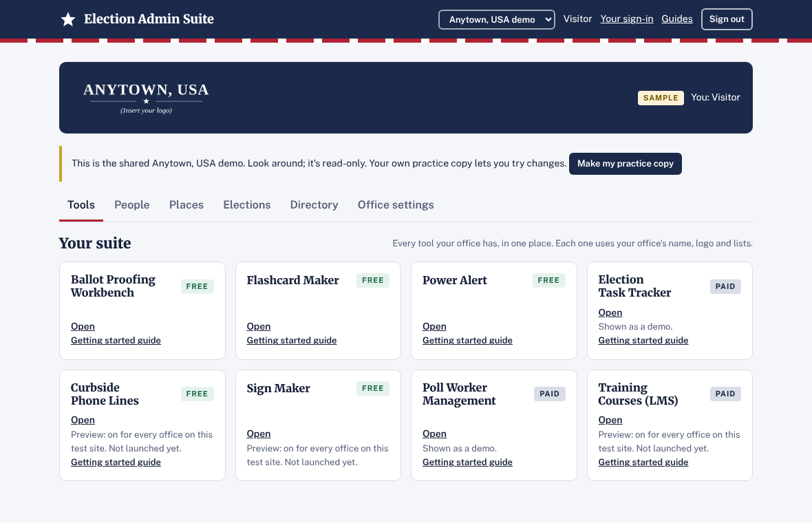
Task: Open the Directory tab
Action: (x=314, y=205)
